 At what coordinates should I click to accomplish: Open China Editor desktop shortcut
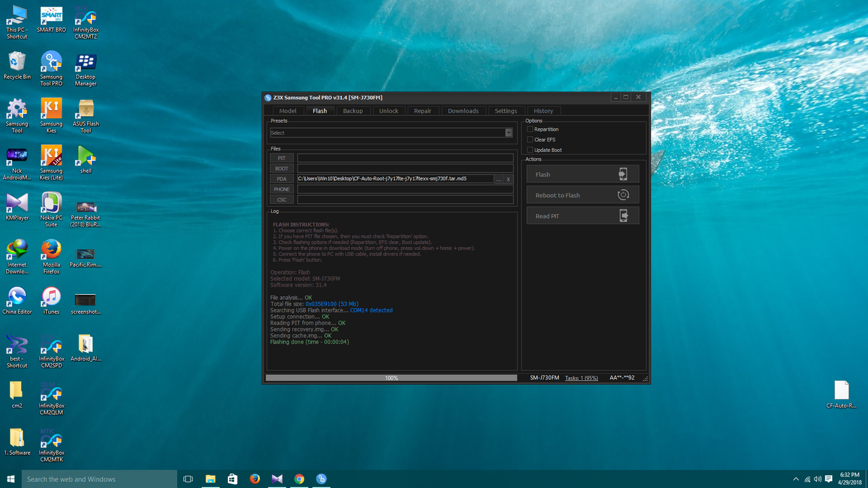click(17, 300)
